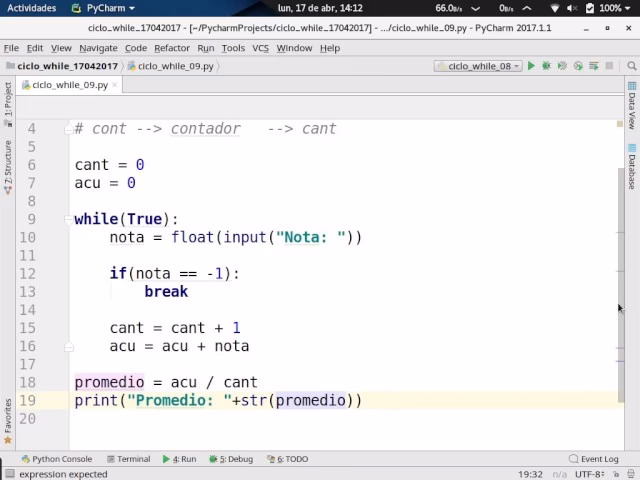This screenshot has height=480, width=640.
Task: Collapse the while loop fold marker on line 9
Action: tap(69, 220)
